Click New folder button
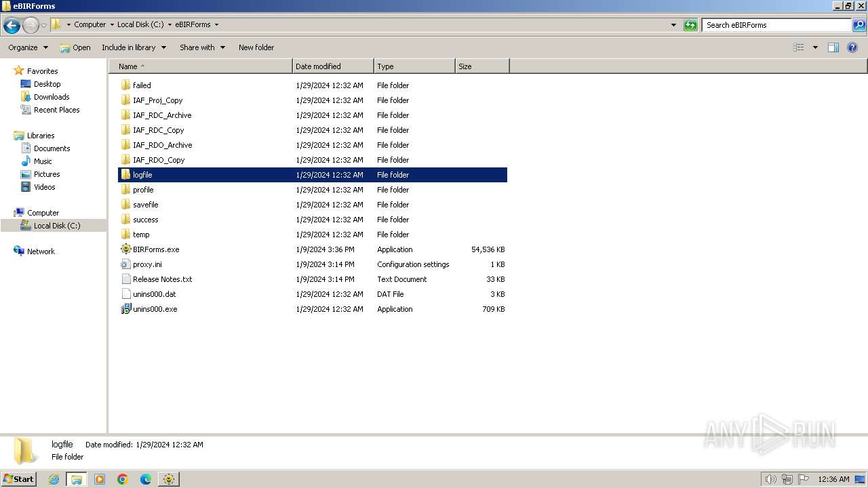 (256, 47)
